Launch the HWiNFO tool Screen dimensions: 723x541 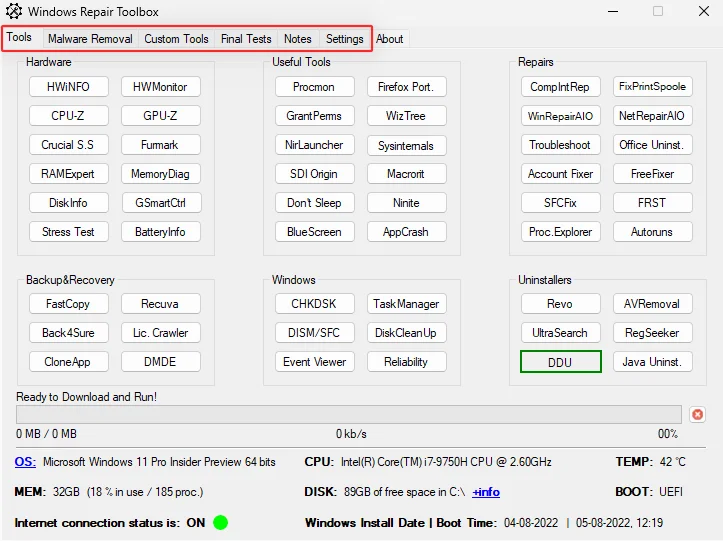click(x=69, y=87)
